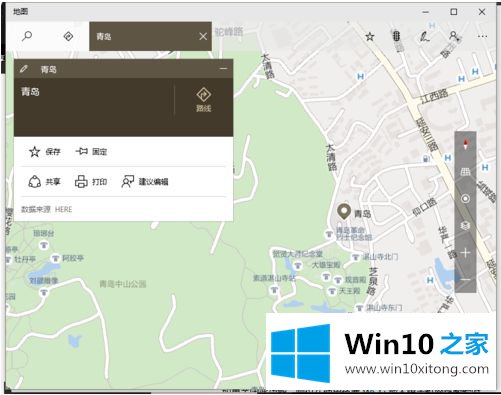Screen dimensions: 501x395
Task: Select the 青岛 search tab
Action: [x=150, y=36]
